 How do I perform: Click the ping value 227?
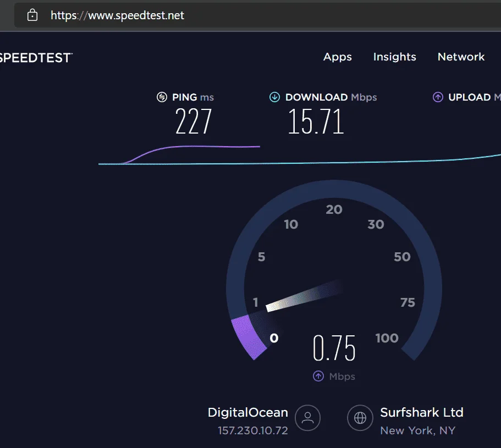[x=194, y=121]
